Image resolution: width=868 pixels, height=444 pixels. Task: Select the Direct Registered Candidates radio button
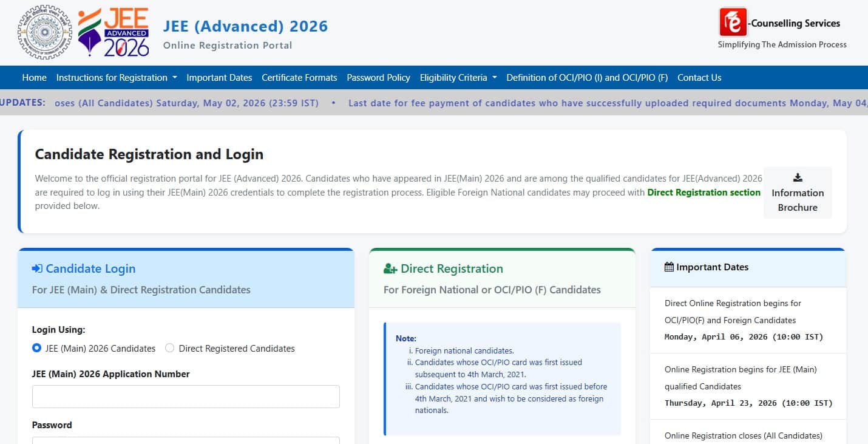coord(170,348)
